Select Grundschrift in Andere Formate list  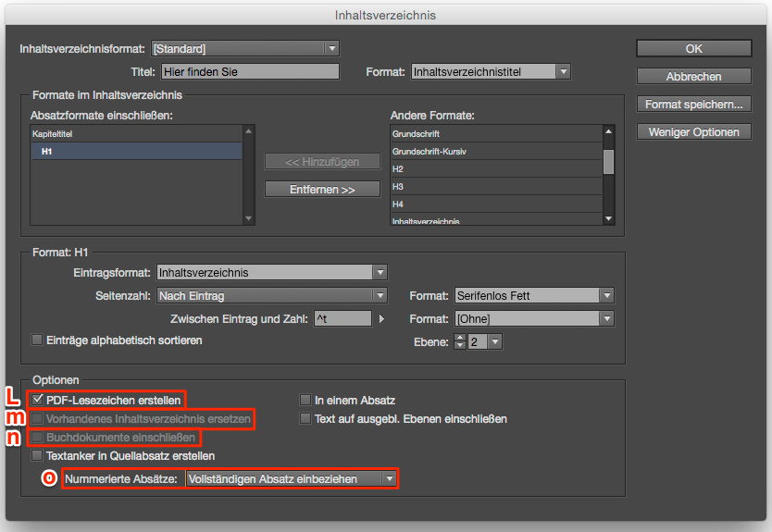click(496, 134)
